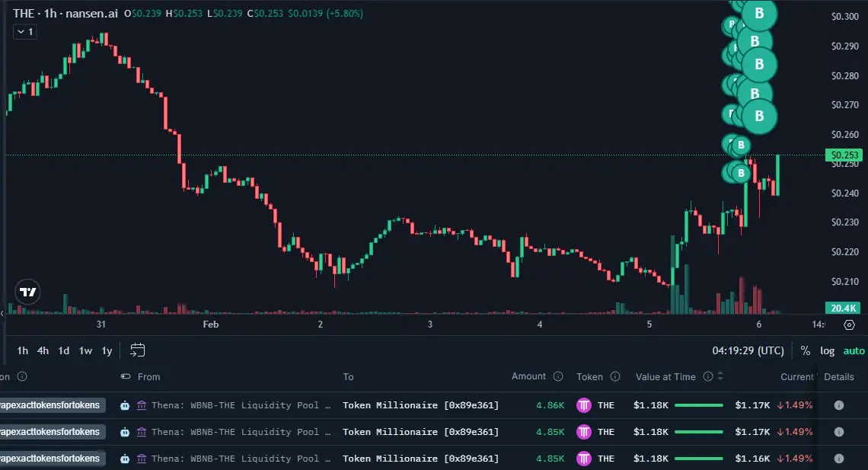Open Token Millionaire [0x89e361] in $1.16K current row
Image resolution: width=868 pixels, height=470 pixels.
[x=421, y=459]
